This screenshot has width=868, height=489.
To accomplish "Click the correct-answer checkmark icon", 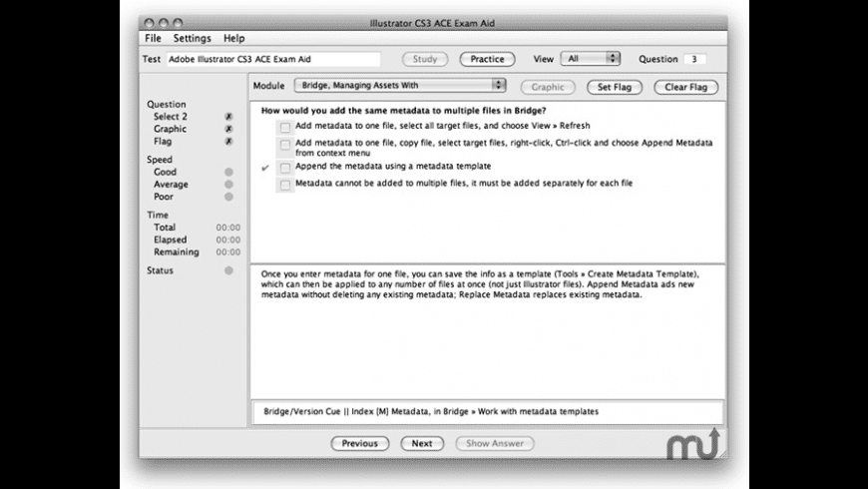I will 265,168.
